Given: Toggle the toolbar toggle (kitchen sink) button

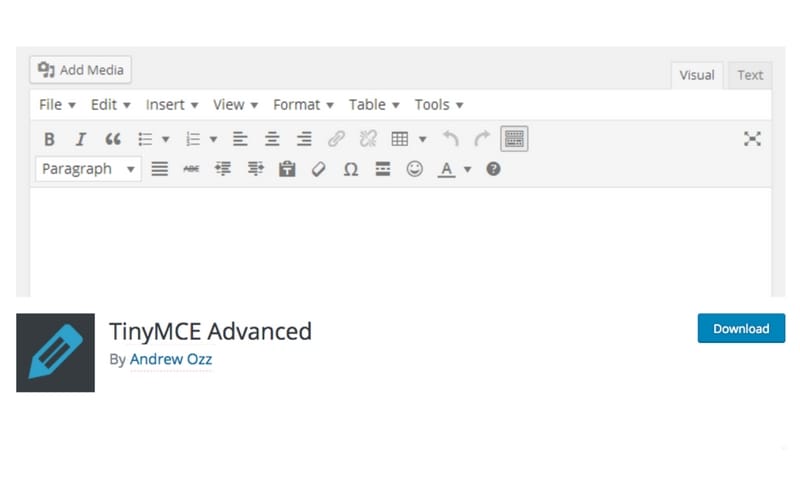Looking at the screenshot, I should pyautogui.click(x=514, y=139).
